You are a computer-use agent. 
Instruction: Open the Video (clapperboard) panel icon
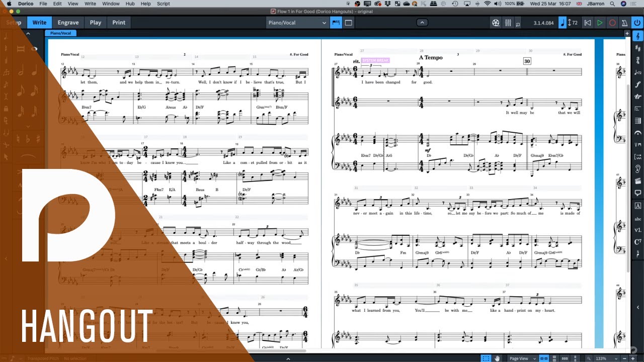[638, 181]
